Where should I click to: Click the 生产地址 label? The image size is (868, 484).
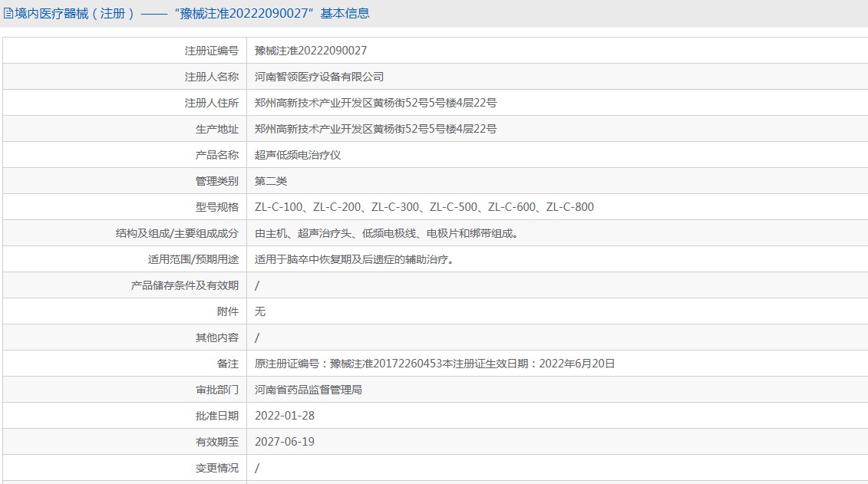click(x=217, y=129)
